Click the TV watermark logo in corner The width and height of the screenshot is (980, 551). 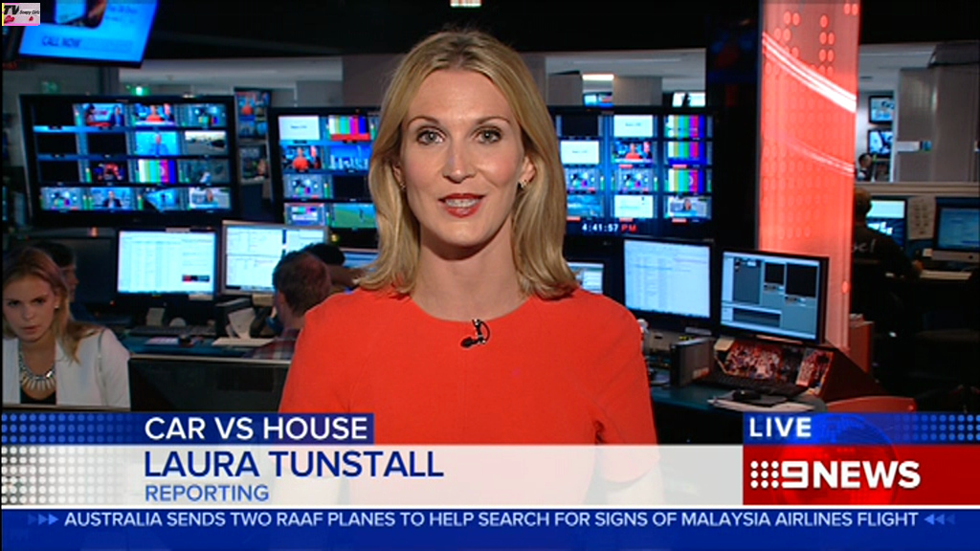click(20, 13)
